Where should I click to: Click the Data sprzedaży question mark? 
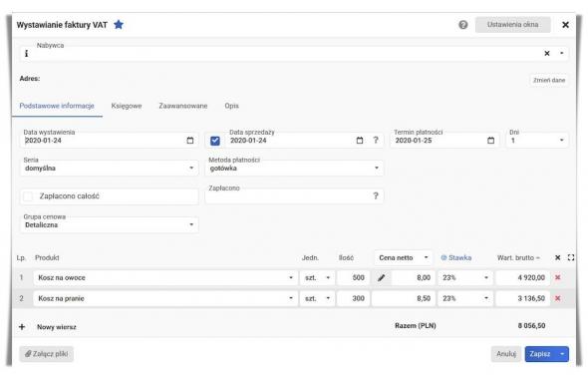pos(376,140)
